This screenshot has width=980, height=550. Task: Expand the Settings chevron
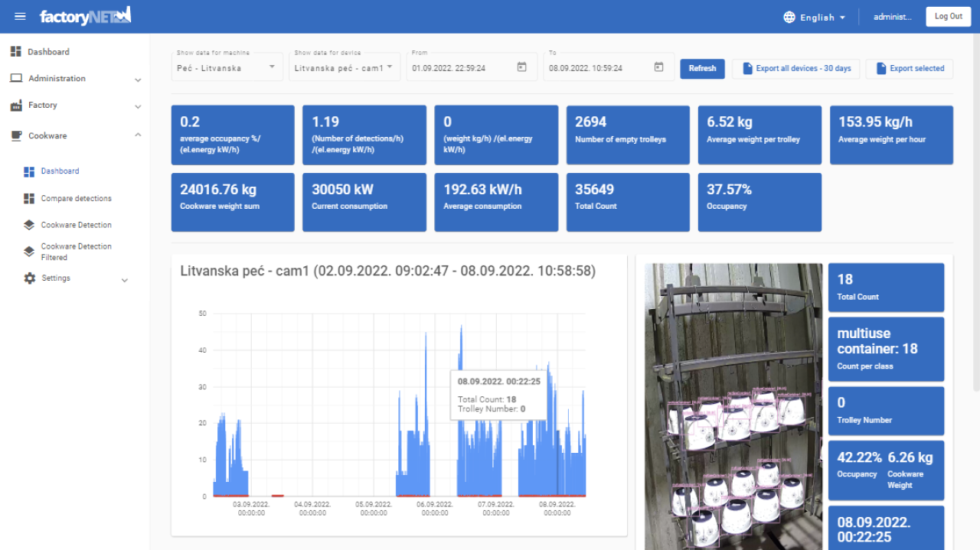coord(125,280)
